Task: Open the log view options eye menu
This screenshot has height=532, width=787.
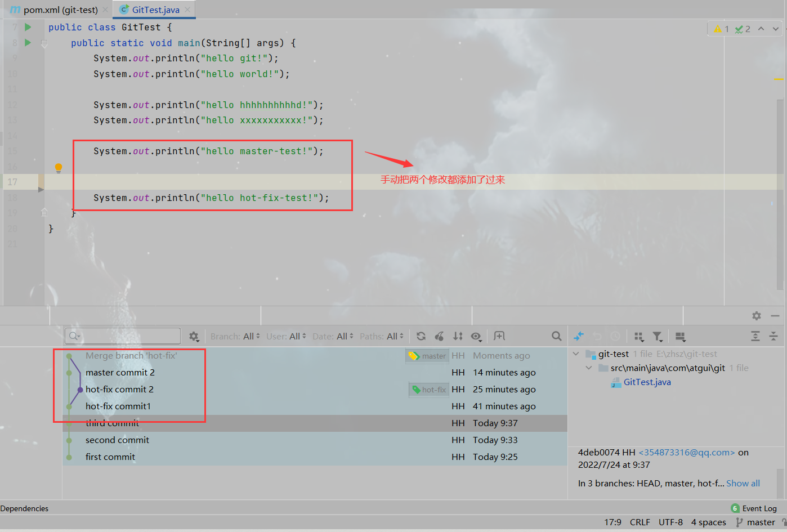Action: tap(477, 336)
